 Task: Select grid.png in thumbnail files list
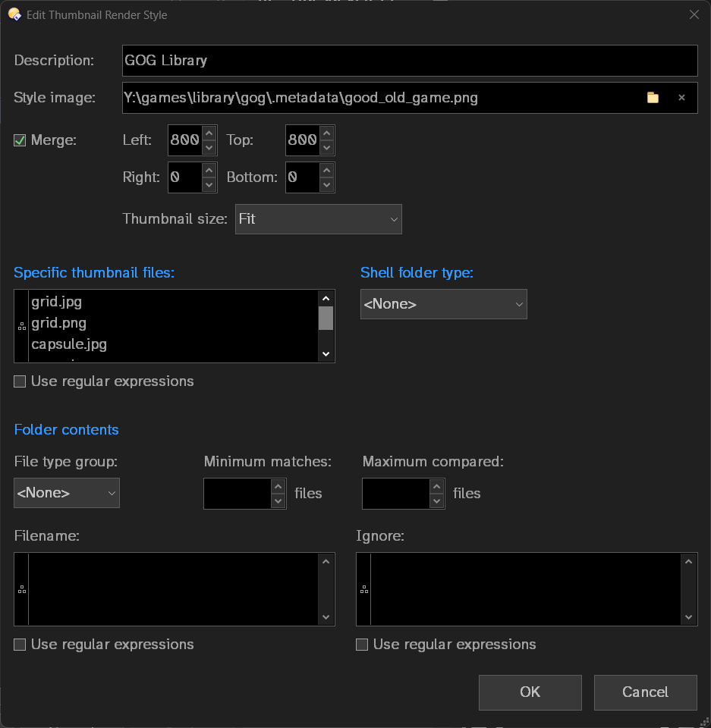(x=59, y=323)
